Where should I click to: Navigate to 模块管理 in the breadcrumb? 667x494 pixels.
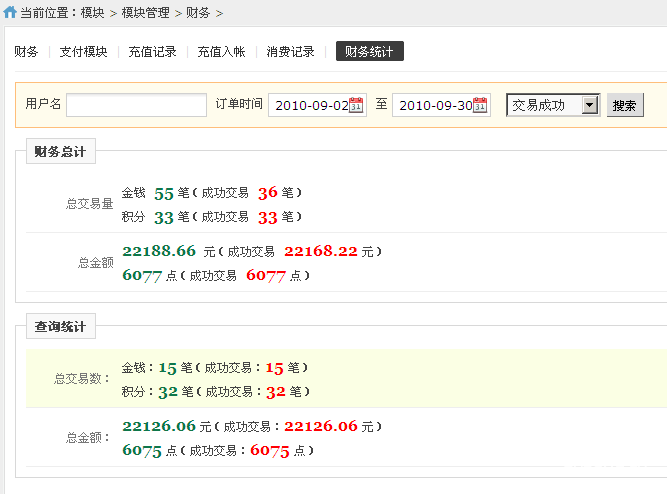click(x=145, y=13)
